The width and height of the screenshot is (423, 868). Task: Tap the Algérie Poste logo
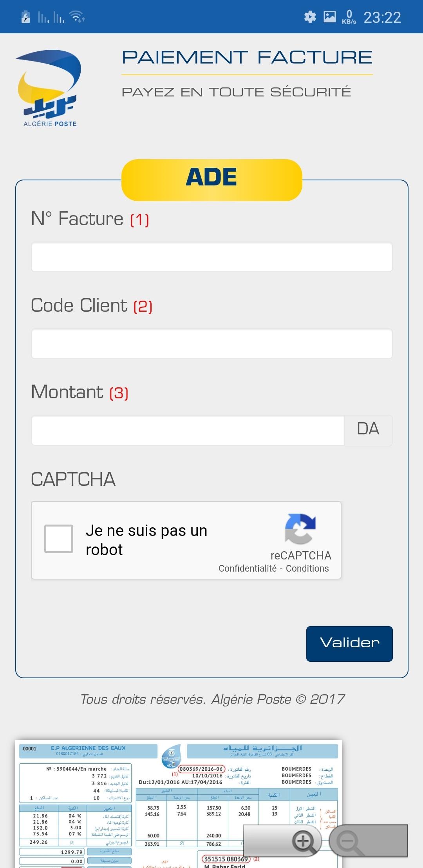49,88
